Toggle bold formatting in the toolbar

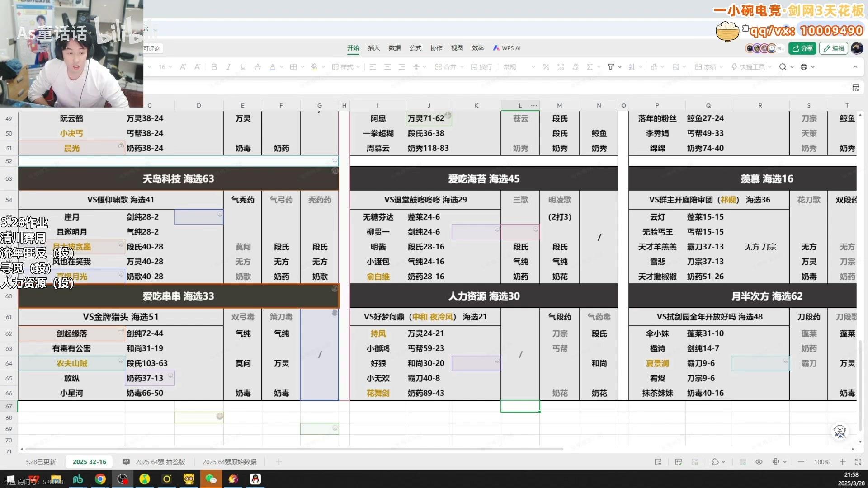pos(214,67)
